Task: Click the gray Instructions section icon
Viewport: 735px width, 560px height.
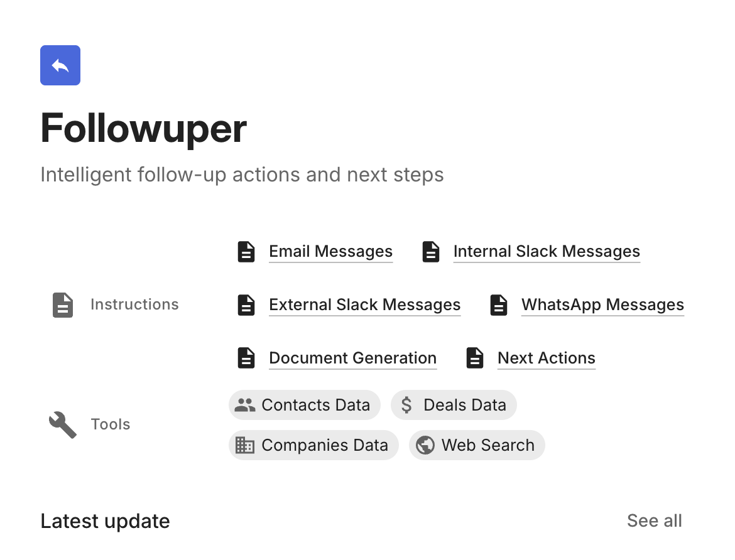Action: click(x=63, y=305)
